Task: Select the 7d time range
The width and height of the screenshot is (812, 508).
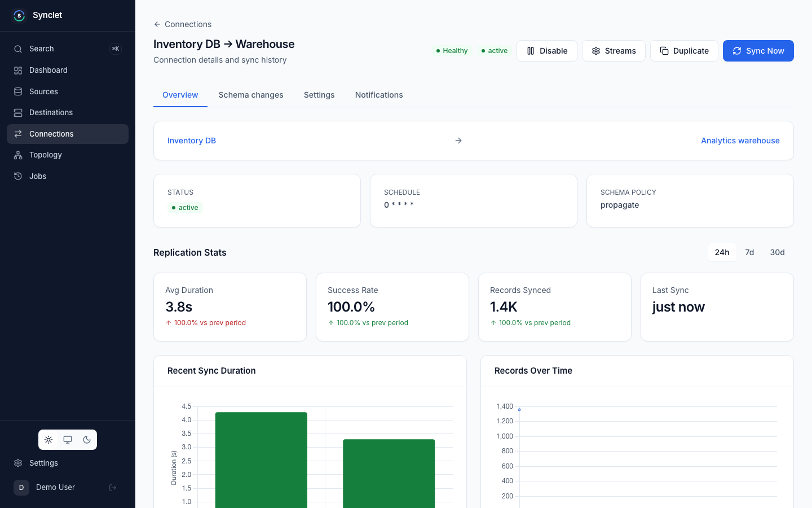Action: 749,252
